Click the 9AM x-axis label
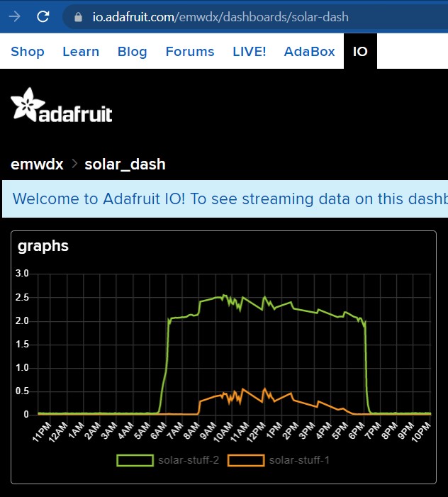The image size is (448, 497). pyautogui.click(x=208, y=430)
